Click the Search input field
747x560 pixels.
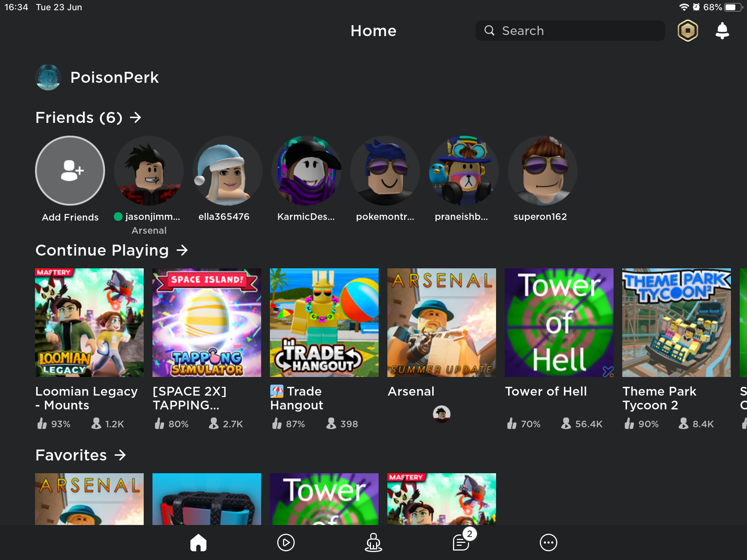[570, 31]
